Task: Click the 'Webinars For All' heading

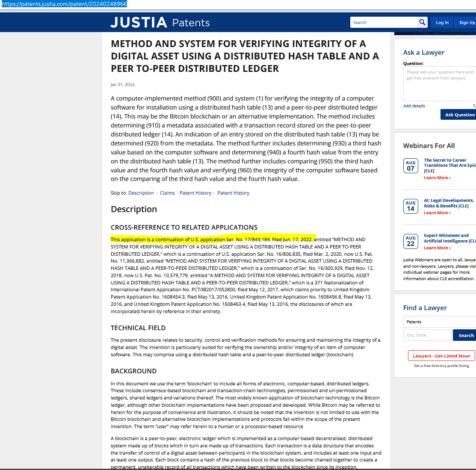Action: tap(429, 146)
